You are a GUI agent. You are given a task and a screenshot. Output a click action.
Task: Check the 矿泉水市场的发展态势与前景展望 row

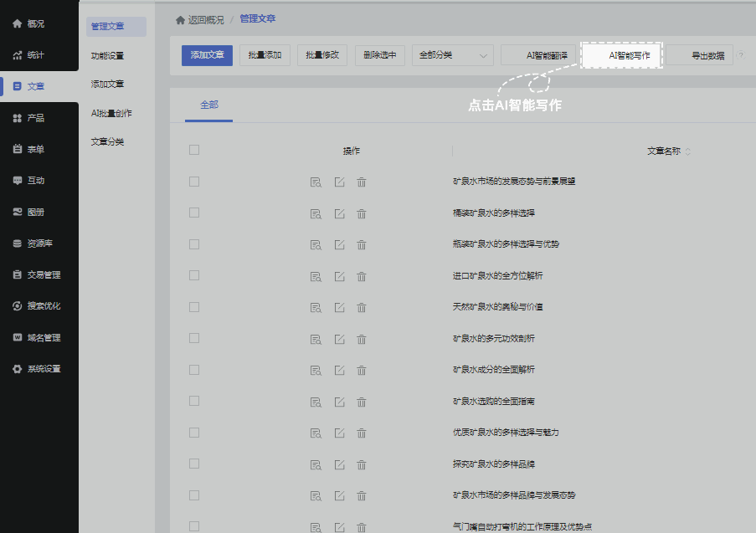pos(194,182)
